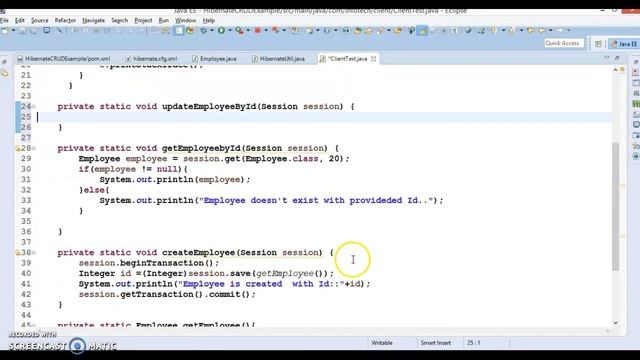Close the ClientTest.java tab
640x360 pixels.
(x=373, y=59)
